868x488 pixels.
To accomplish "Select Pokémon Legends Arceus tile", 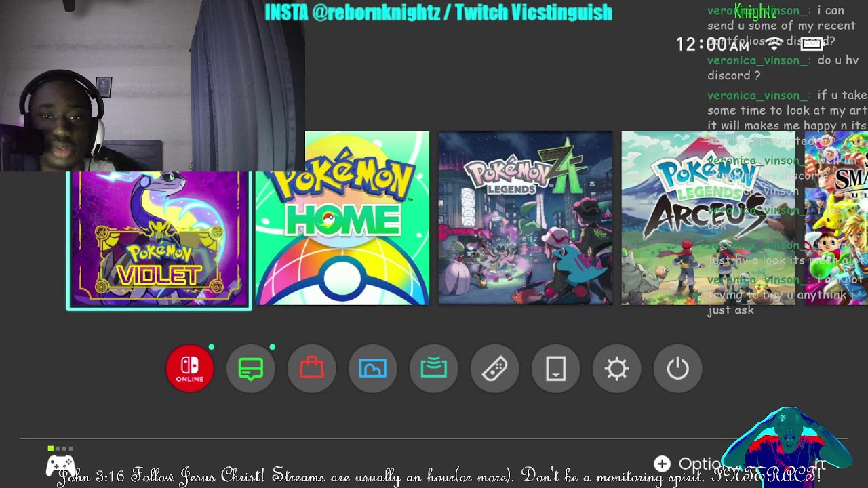I will (709, 218).
